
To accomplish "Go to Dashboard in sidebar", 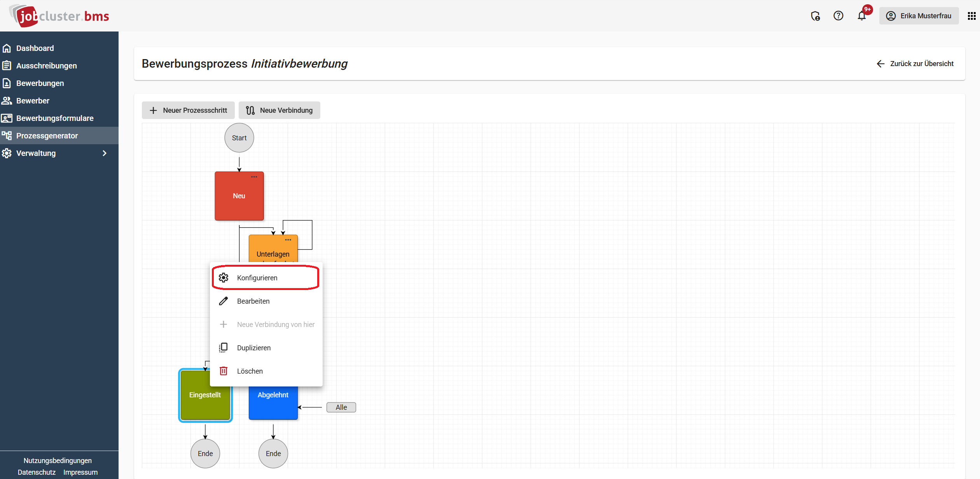I will [x=59, y=48].
